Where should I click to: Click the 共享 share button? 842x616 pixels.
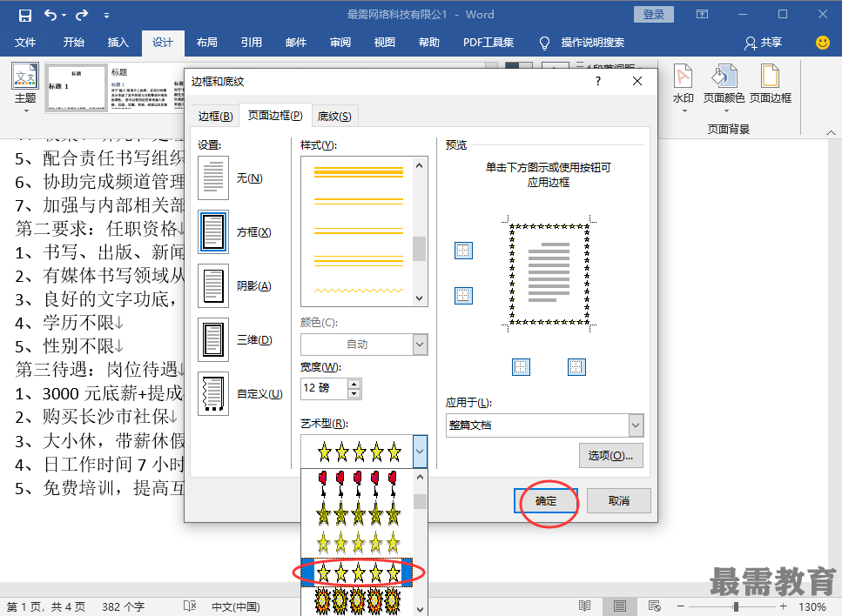point(763,43)
